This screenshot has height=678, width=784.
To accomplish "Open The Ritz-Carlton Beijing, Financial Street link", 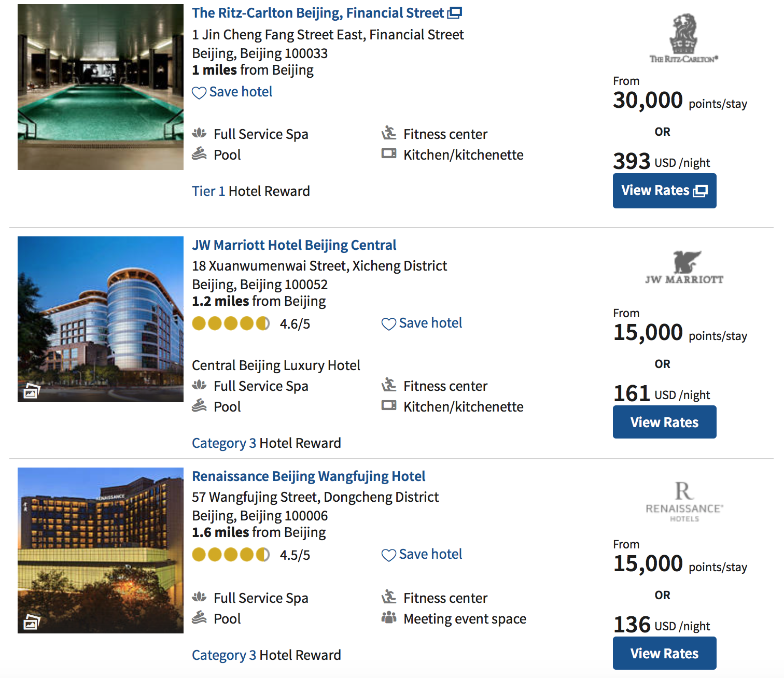I will pyautogui.click(x=318, y=13).
